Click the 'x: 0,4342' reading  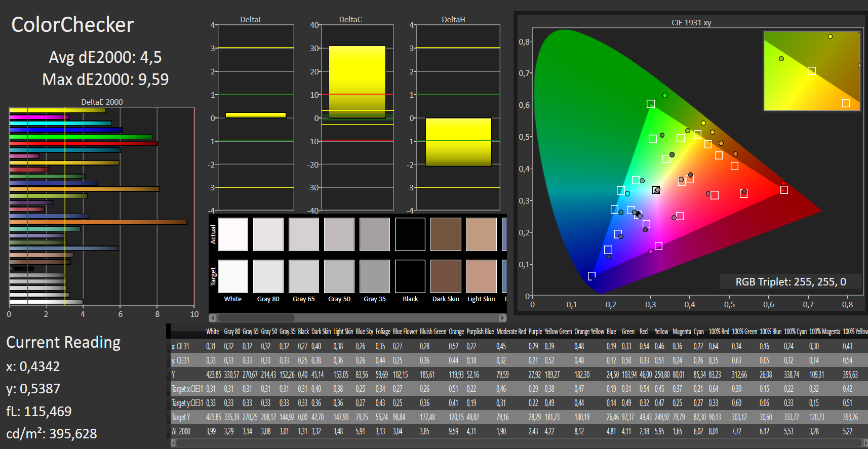tap(33, 366)
